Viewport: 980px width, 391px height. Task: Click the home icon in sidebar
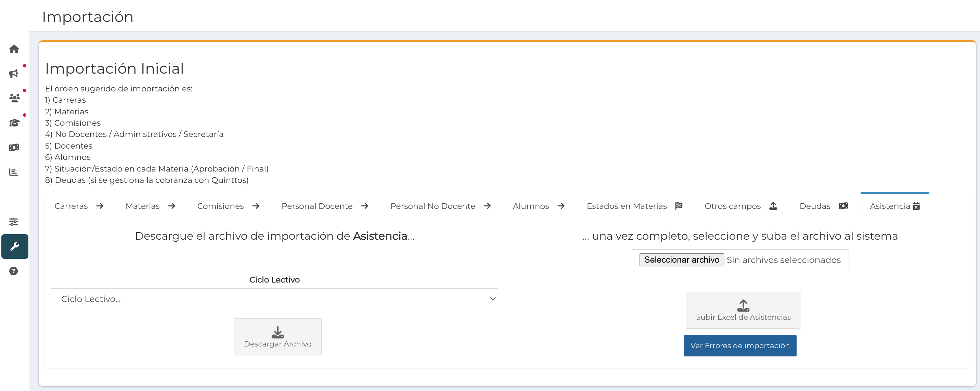click(14, 49)
